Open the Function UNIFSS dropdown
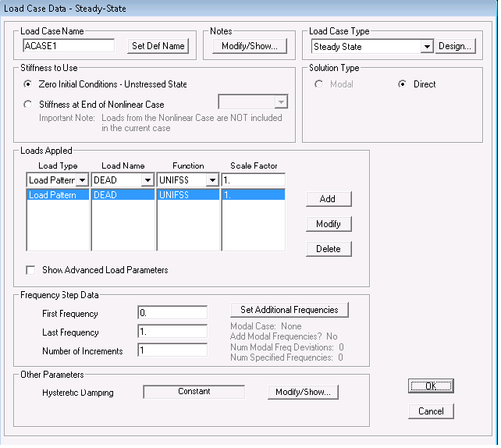501x448 pixels. [x=212, y=180]
